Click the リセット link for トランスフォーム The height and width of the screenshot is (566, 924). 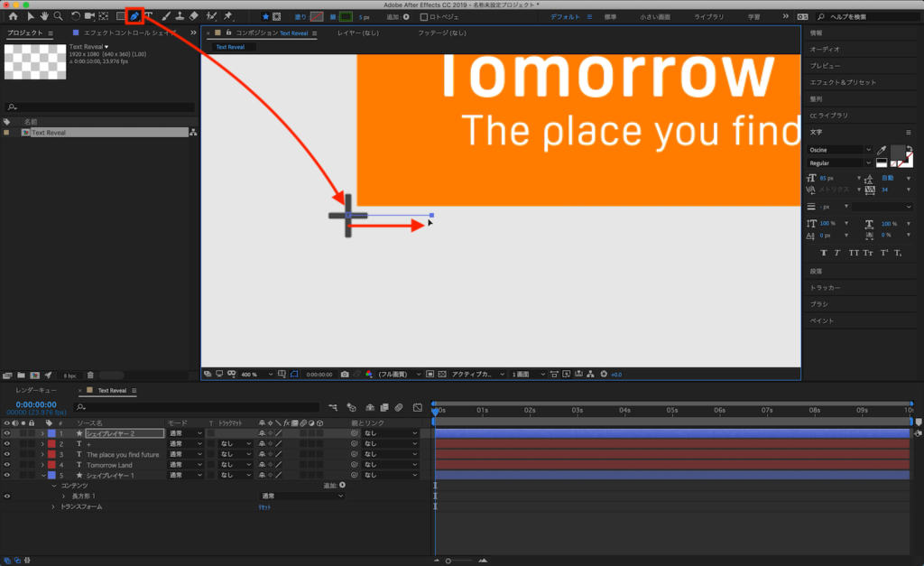[264, 507]
